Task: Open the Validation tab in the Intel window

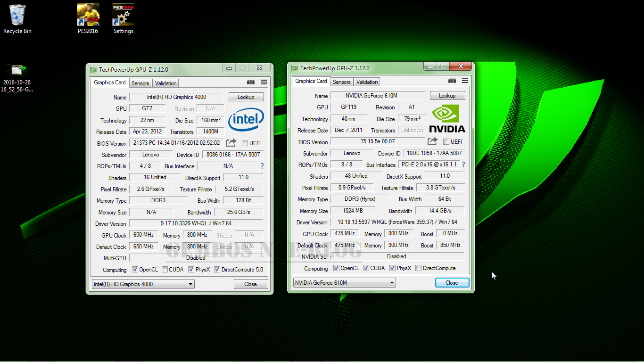Action: click(x=165, y=83)
